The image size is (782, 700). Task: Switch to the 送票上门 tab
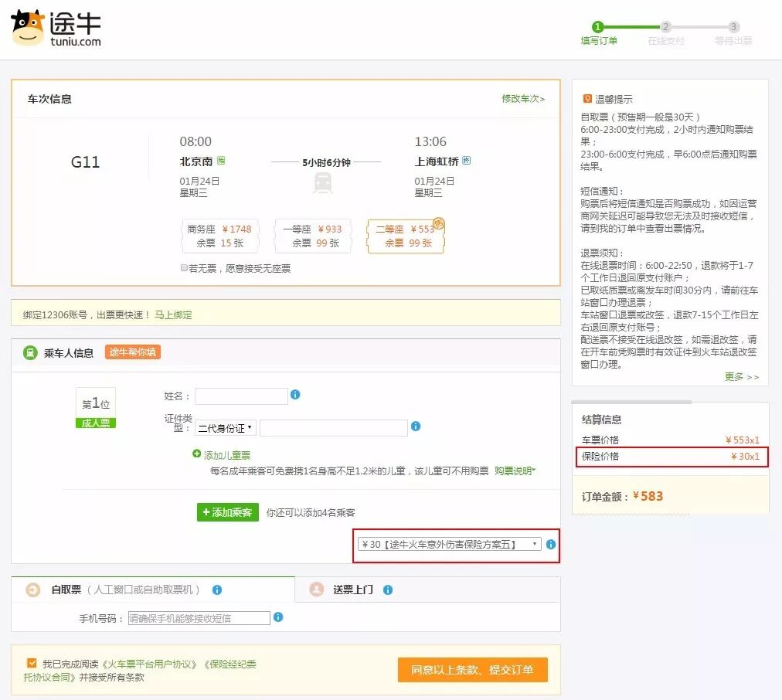pos(355,589)
